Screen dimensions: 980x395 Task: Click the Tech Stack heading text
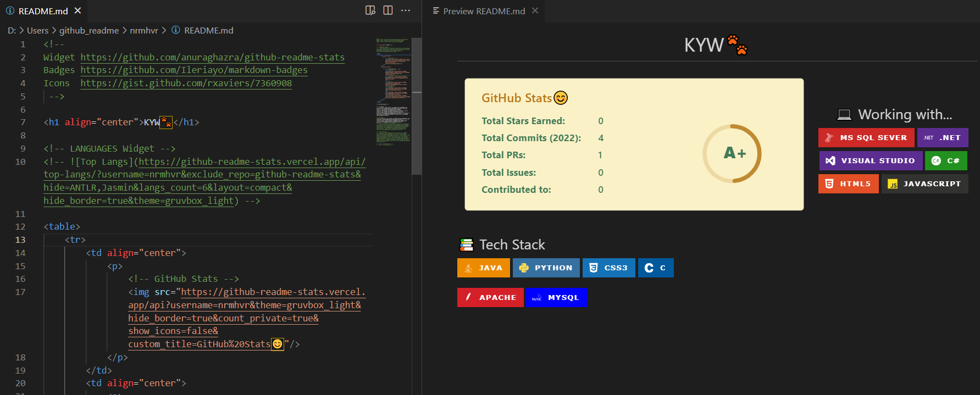[512, 244]
